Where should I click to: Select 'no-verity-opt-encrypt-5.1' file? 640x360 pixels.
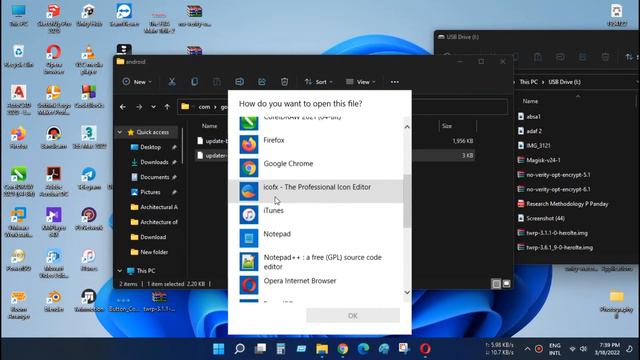[x=558, y=175]
